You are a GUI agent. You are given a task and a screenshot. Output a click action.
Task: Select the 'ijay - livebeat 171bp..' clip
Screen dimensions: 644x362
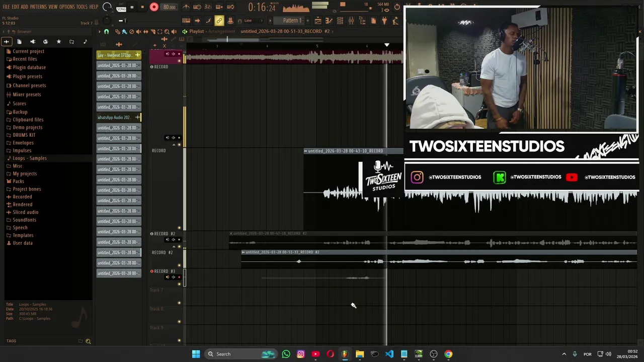(x=119, y=55)
